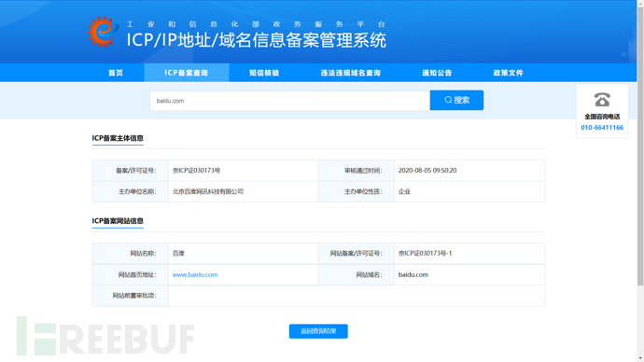The width and height of the screenshot is (644, 362).
Task: Click the 主办单位名称 label
Action: (137, 191)
